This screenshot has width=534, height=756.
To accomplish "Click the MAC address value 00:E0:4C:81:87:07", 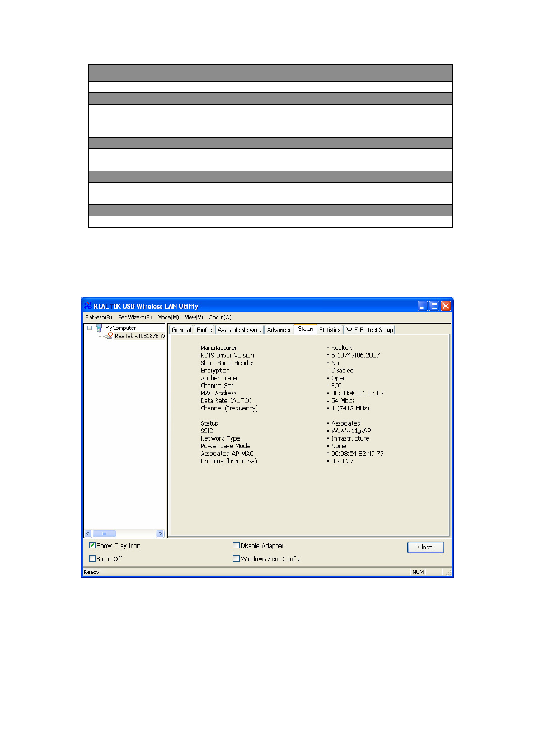I will [358, 393].
